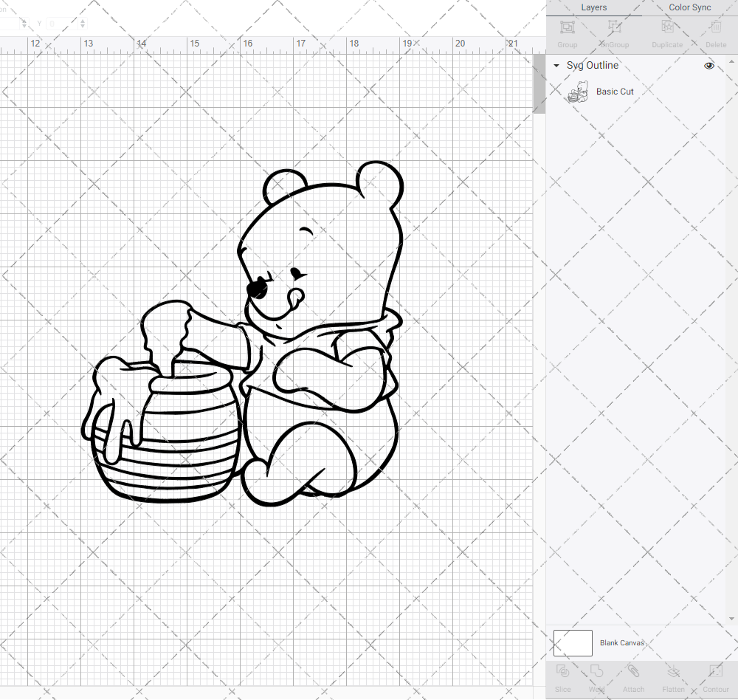
Task: Select the Basic Cut layer thumbnail
Action: pos(579,92)
